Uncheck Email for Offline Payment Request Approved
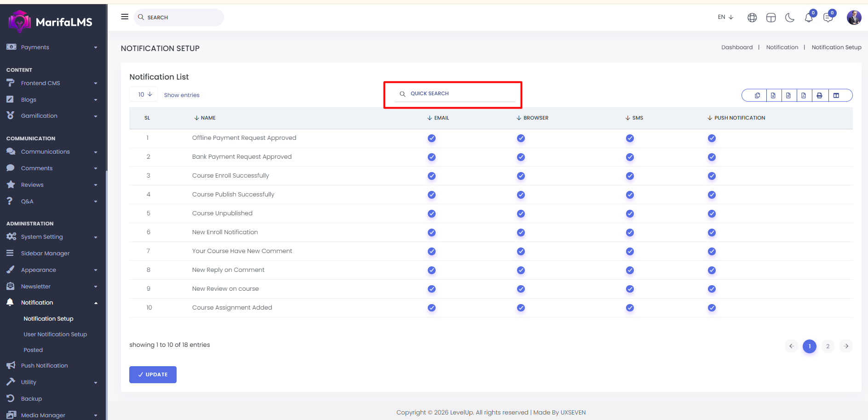This screenshot has height=420, width=868. (x=431, y=138)
